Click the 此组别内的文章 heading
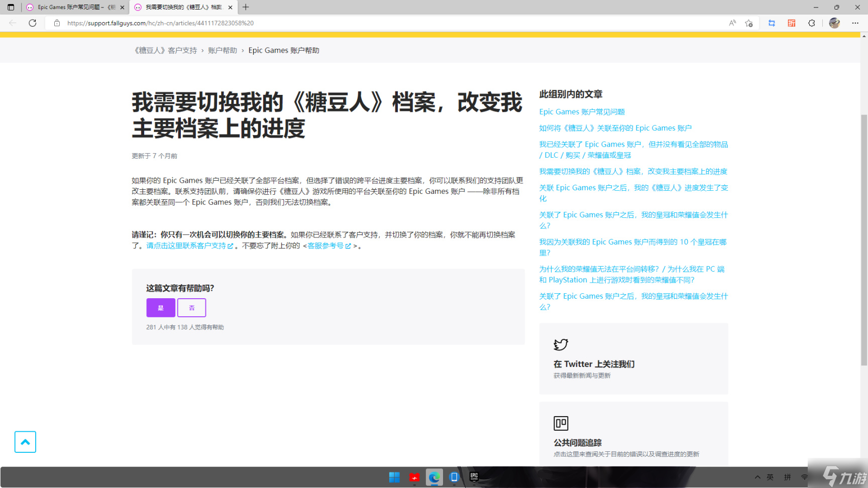The image size is (868, 488). click(x=571, y=94)
